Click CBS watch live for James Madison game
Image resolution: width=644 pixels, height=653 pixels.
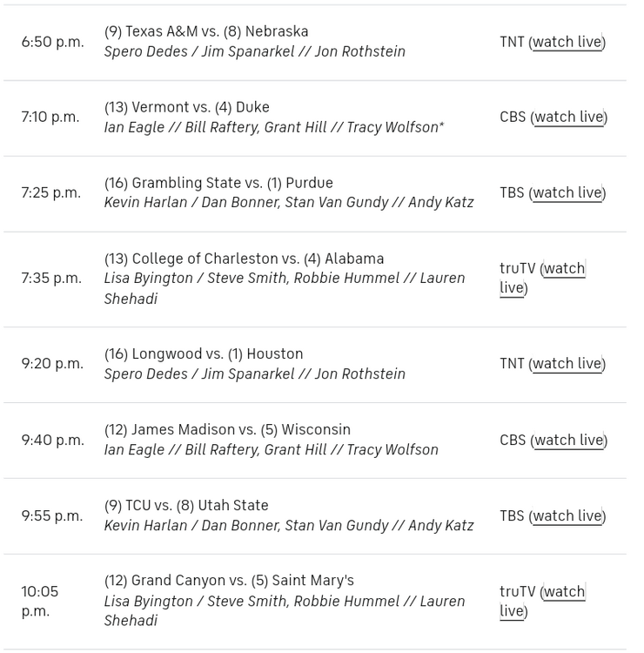pyautogui.click(x=568, y=441)
